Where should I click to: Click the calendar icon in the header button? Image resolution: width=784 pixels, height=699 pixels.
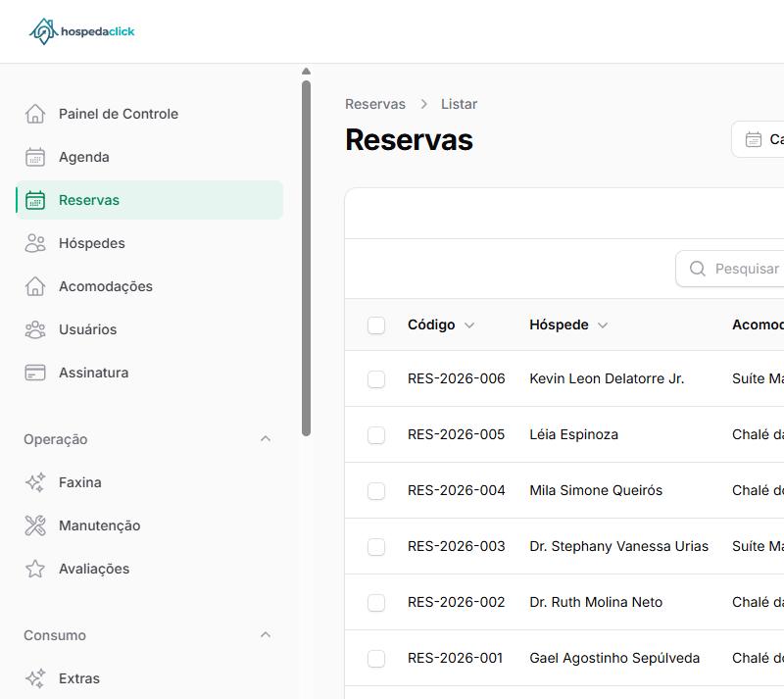[754, 139]
